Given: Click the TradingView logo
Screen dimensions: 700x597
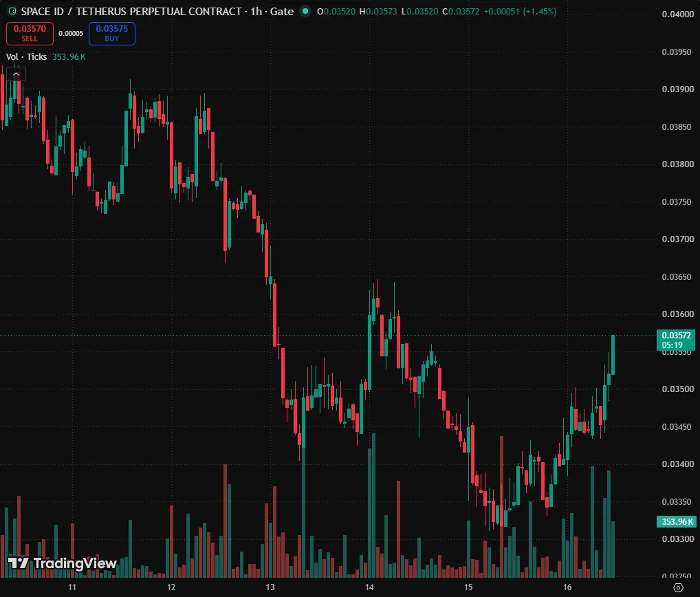Looking at the screenshot, I should click(x=62, y=563).
